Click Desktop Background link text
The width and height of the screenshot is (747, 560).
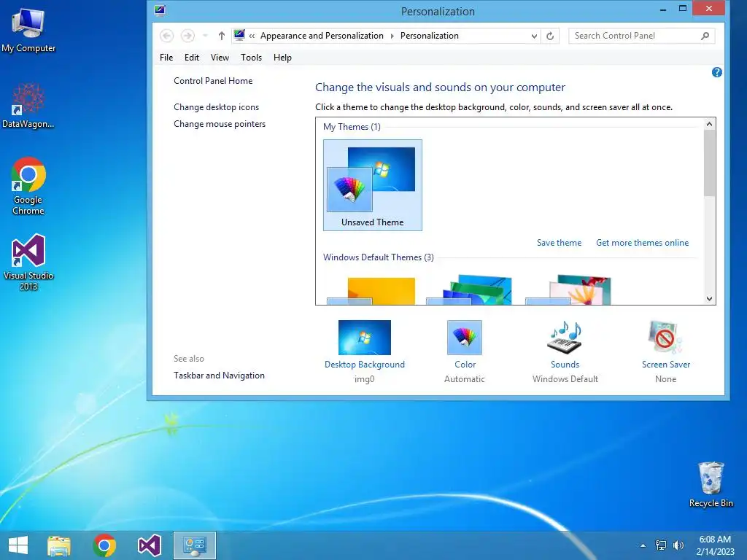coord(365,365)
